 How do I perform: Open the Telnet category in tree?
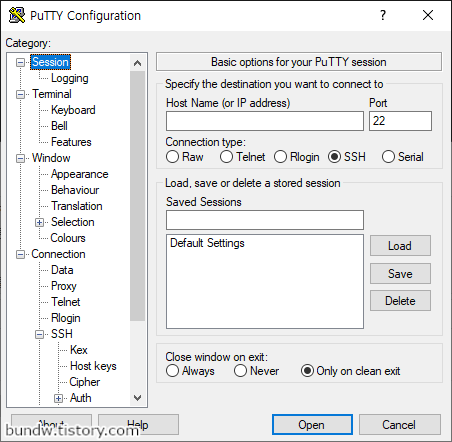click(x=66, y=302)
